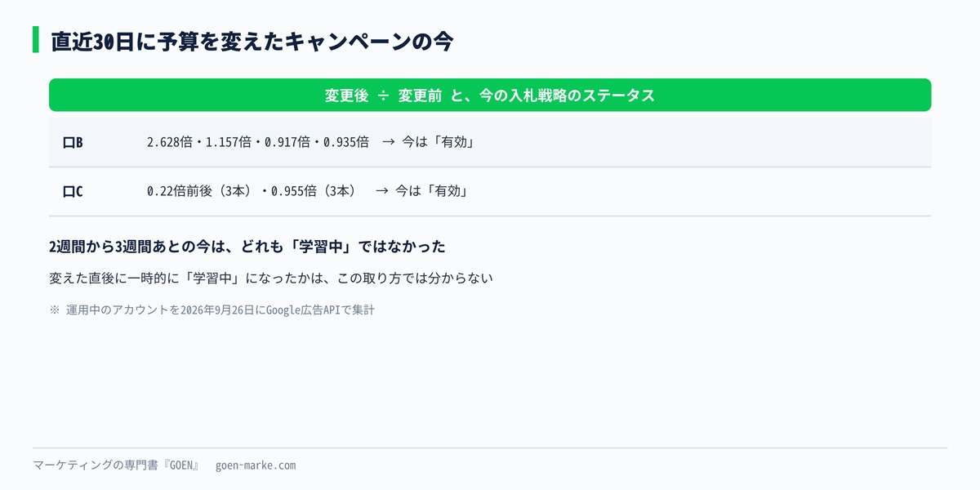Screen dimensions: 980x490
Task: Click the sentence 変えた直後に一時的に「学習中」になったかは
Action: 185,278
